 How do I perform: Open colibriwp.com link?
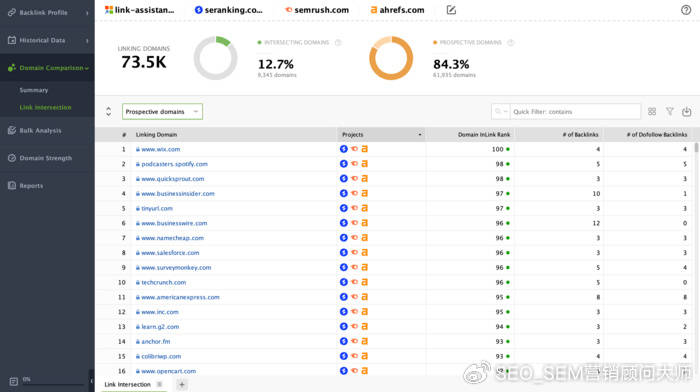(161, 356)
